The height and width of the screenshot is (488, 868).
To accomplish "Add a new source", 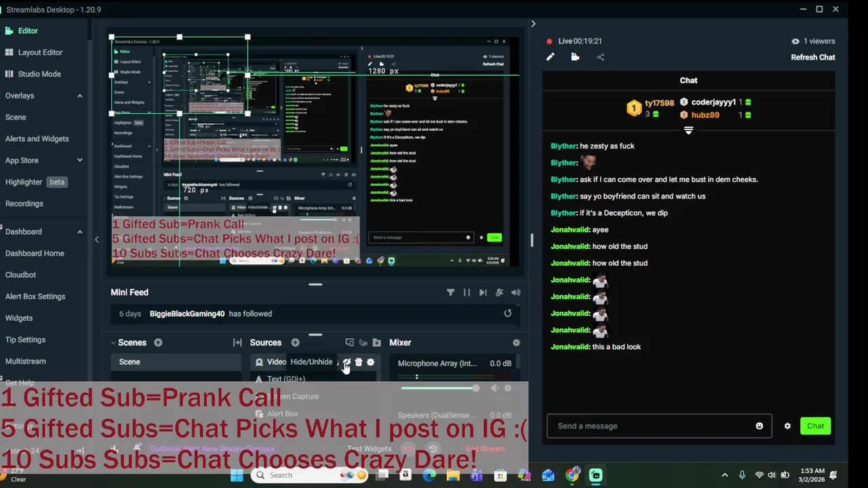I will 295,343.
